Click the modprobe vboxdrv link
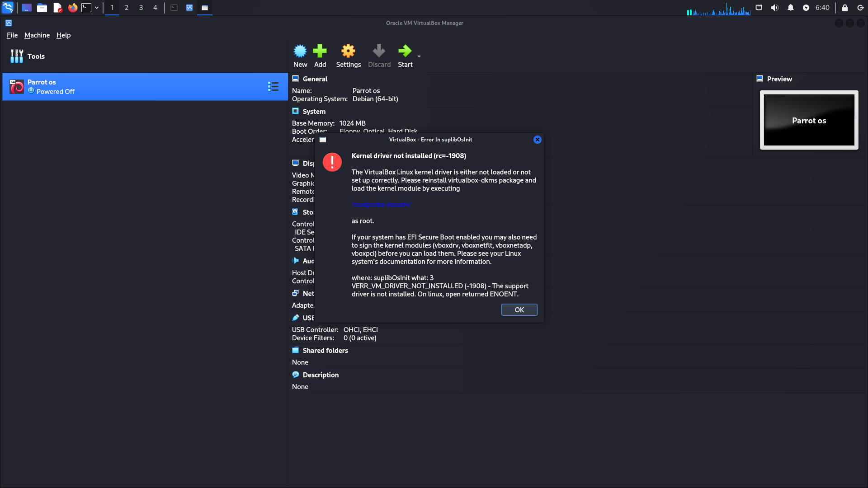The height and width of the screenshot is (488, 868). coord(381,204)
